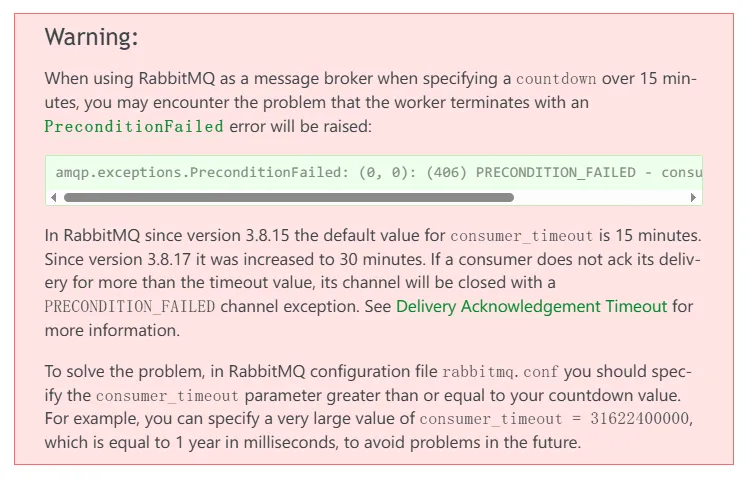Click the word RabbitMQ in the first sentence
Screen dimensions: 746x480
point(177,78)
